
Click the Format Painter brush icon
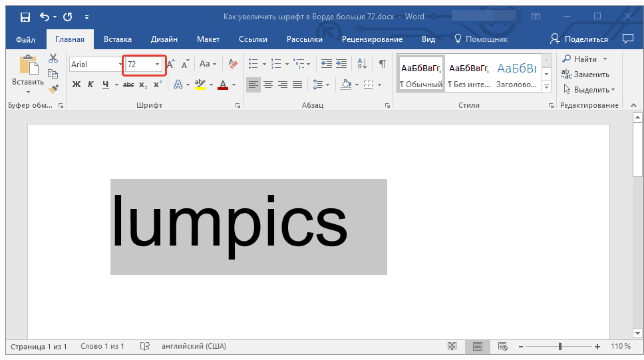point(53,88)
